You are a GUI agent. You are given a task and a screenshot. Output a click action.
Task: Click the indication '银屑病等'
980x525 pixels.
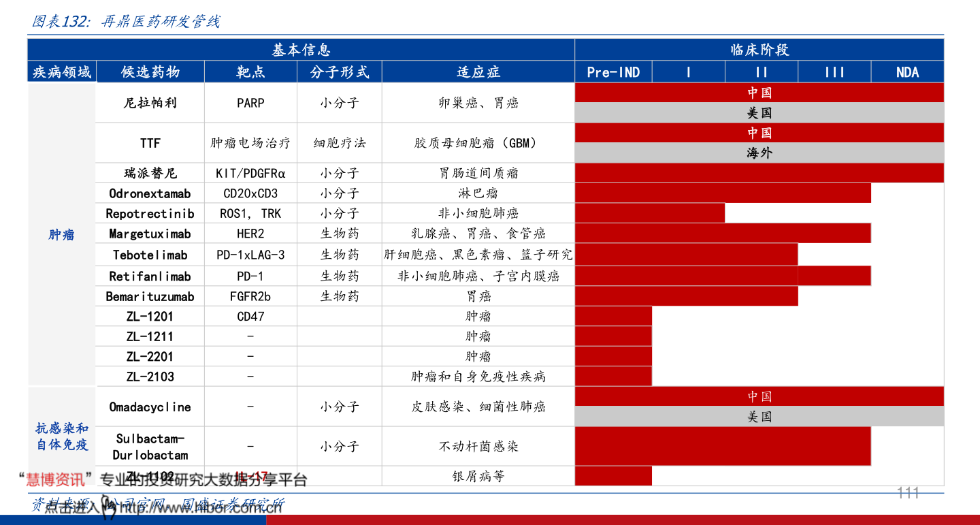point(478,476)
